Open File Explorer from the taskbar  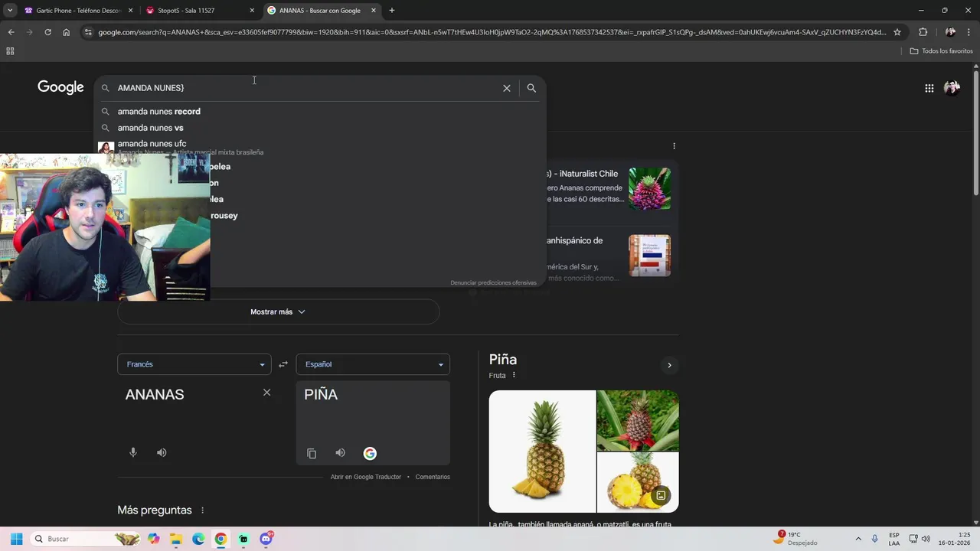(x=176, y=539)
